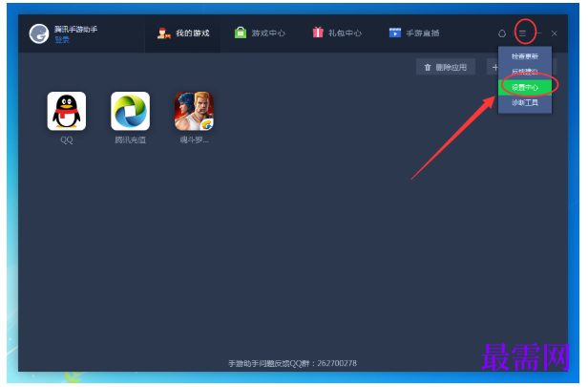Image resolution: width=588 pixels, height=387 pixels.
Task: Select 反馈建议 from the menu
Action: [x=525, y=72]
